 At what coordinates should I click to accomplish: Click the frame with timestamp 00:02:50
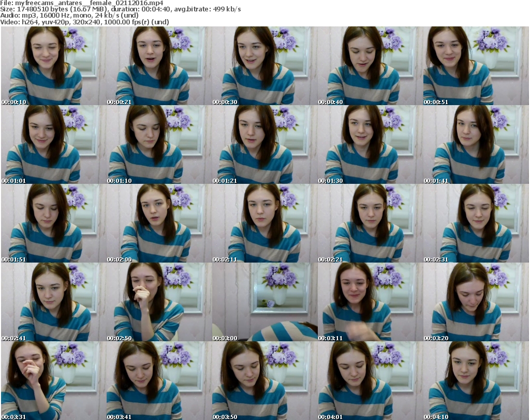pyautogui.click(x=159, y=302)
